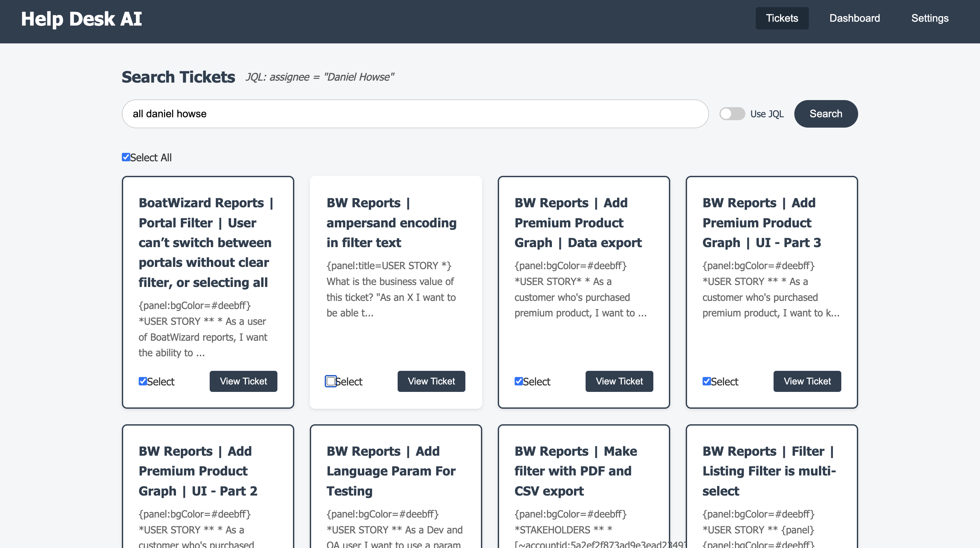
Task: Check Select on ampersand encoding ticket
Action: 331,381
